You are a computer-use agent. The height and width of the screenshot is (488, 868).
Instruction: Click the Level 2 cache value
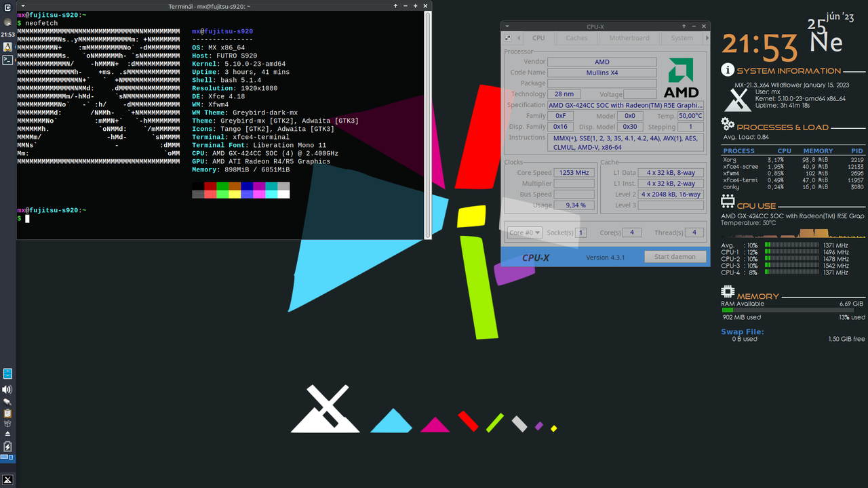click(x=671, y=195)
